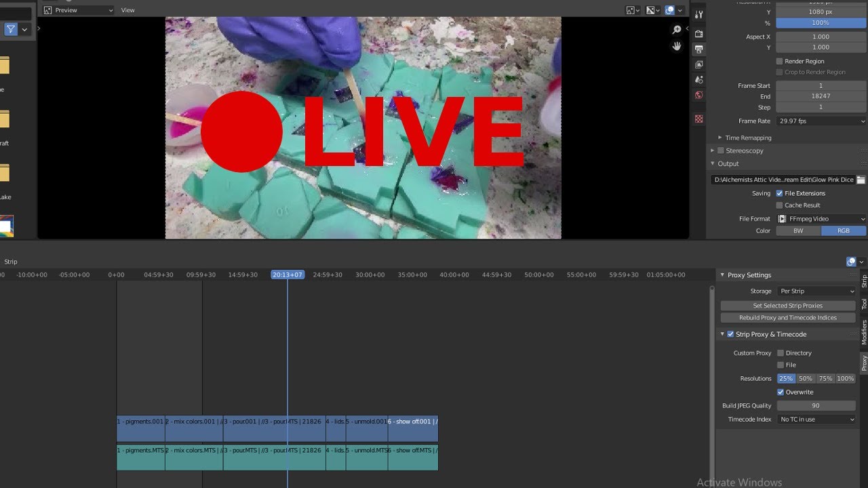The image size is (868, 488).
Task: Open the View Layer properties icon
Action: pyautogui.click(x=699, y=64)
